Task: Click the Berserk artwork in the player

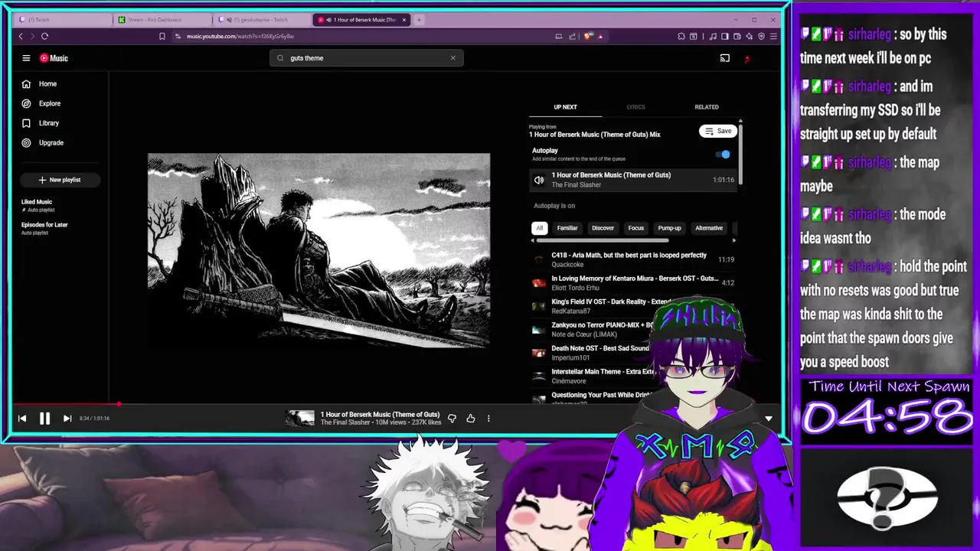Action: (318, 251)
